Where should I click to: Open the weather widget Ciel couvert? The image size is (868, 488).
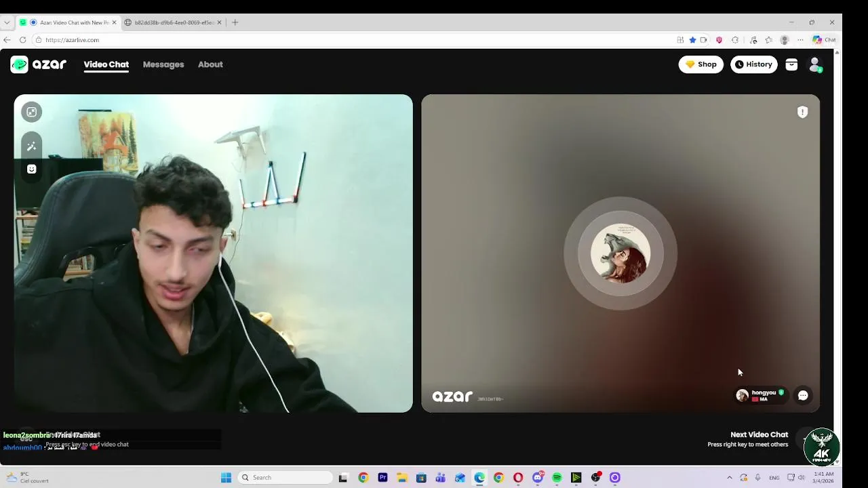[27, 478]
